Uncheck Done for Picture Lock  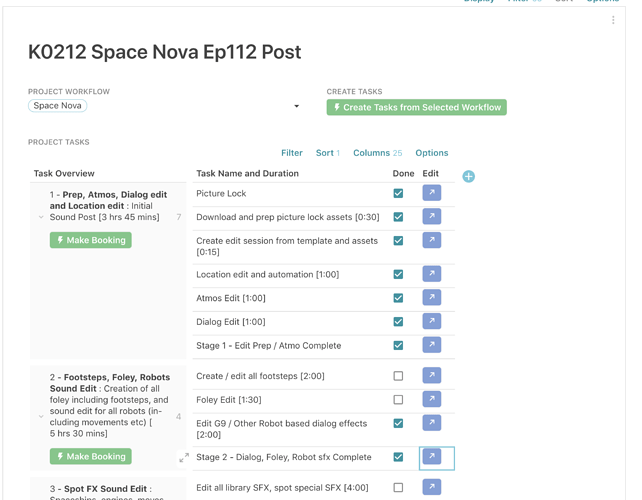(x=398, y=193)
